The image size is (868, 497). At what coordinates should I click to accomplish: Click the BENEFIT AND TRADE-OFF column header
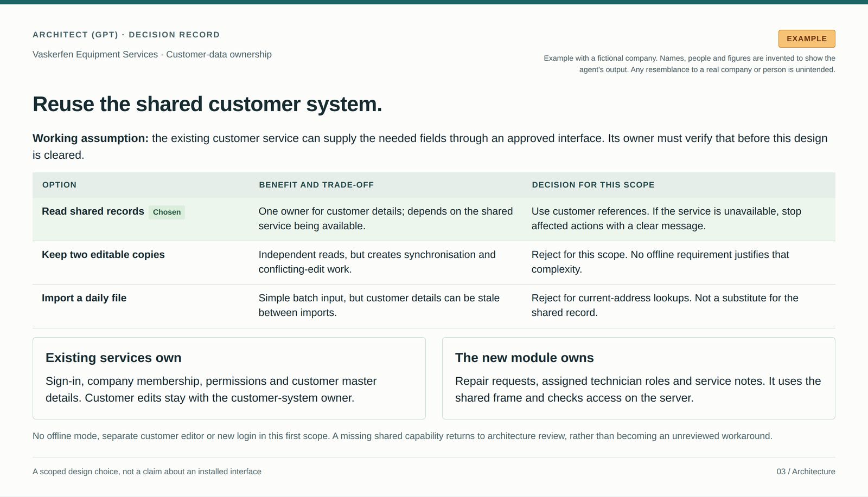point(316,185)
